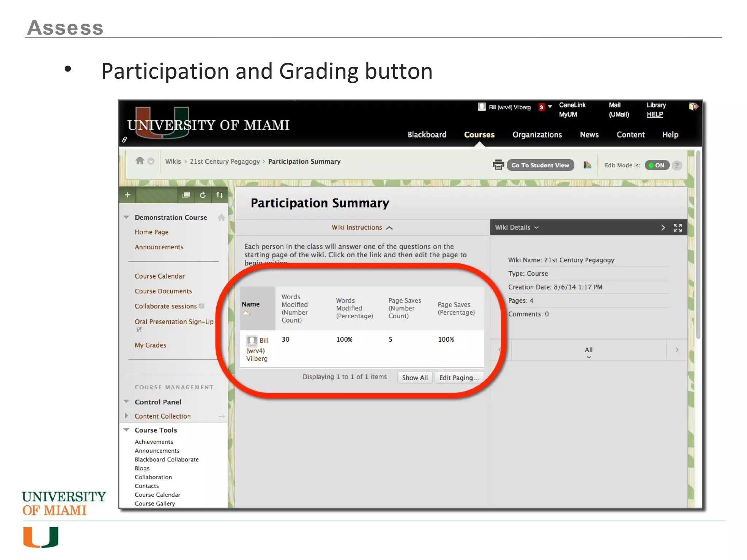Toggle the Edit Mode ON switch

click(x=657, y=166)
